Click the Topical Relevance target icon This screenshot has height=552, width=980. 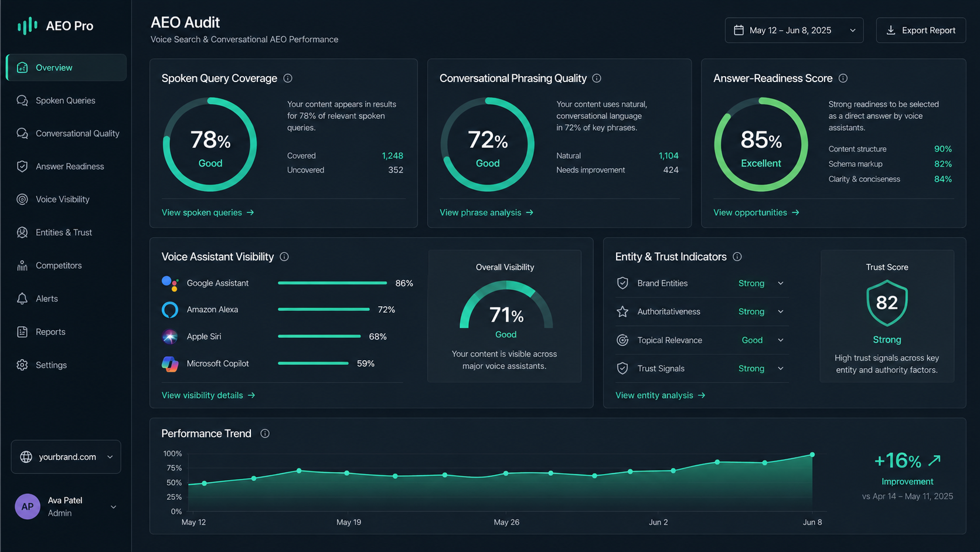(622, 340)
